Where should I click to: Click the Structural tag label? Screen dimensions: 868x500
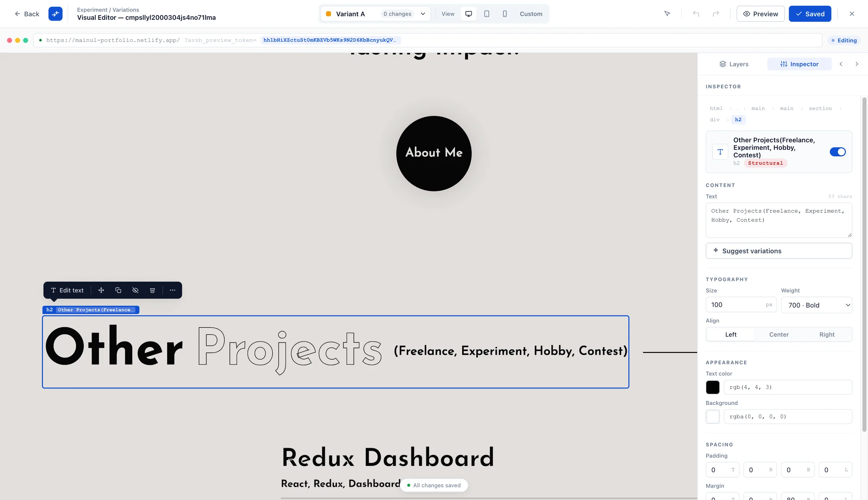point(765,163)
